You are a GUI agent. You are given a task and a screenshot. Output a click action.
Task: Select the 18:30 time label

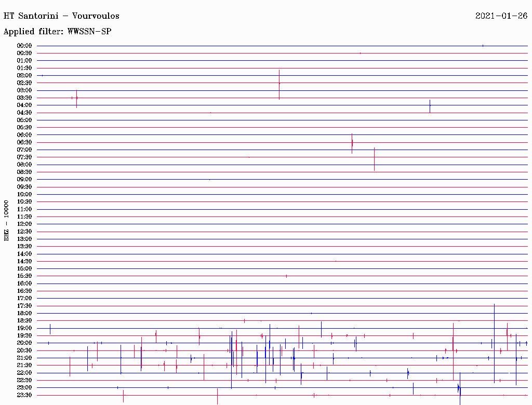click(x=24, y=320)
